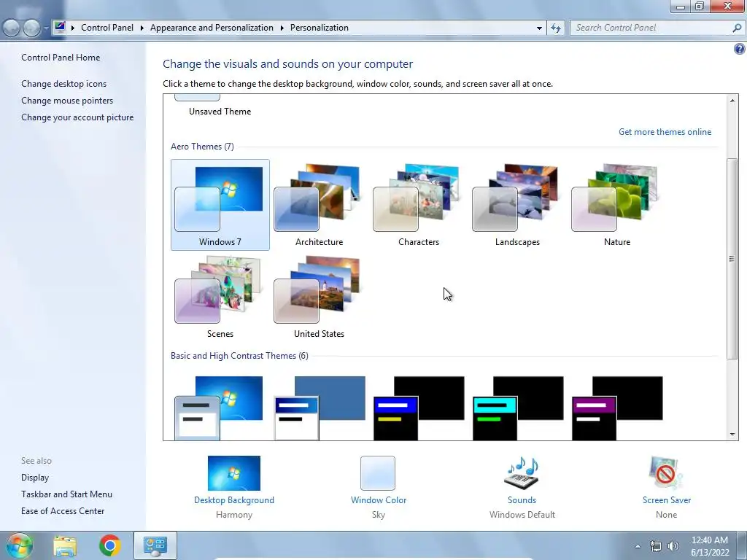Click the volume speaker tray icon
This screenshot has height=560, width=747.
(x=673, y=546)
